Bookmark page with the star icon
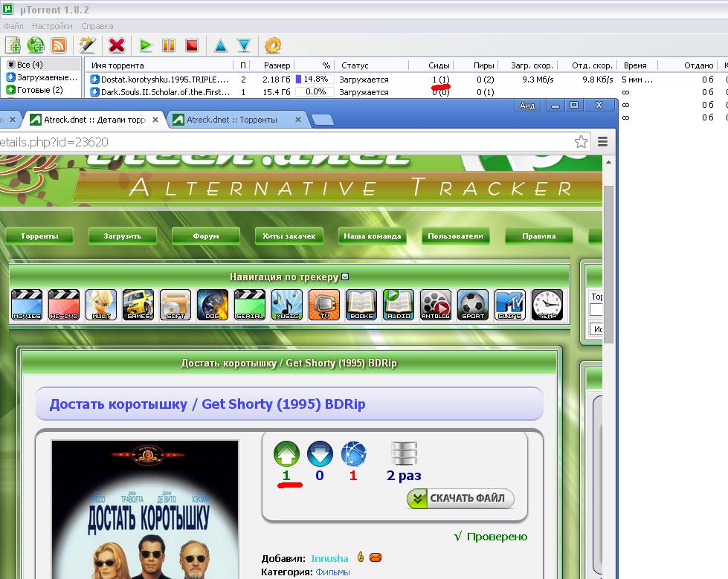The image size is (728, 579). click(x=581, y=141)
